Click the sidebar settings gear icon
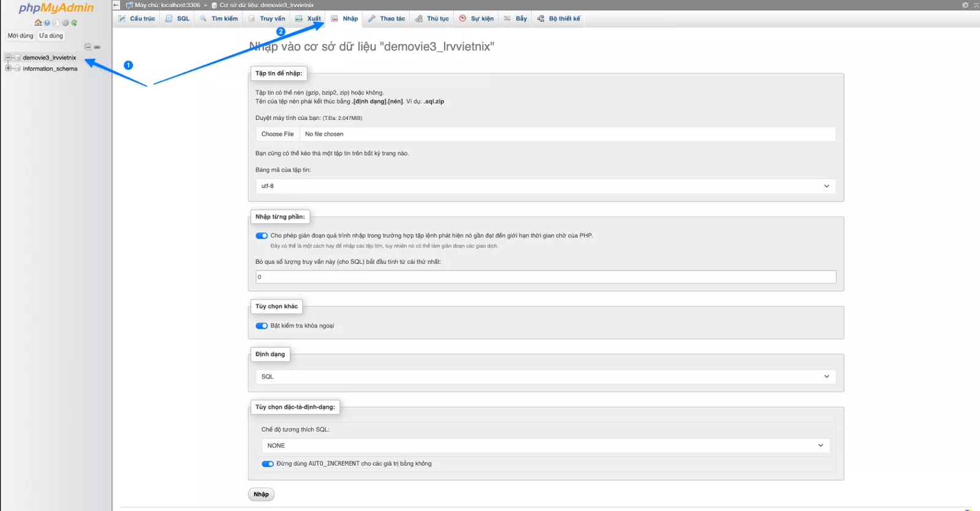 [x=65, y=23]
